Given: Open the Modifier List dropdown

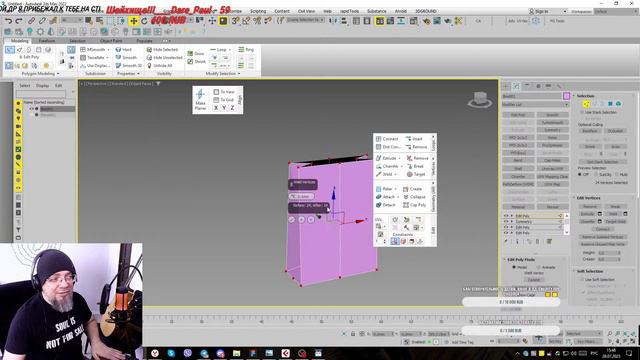Looking at the screenshot, I should tap(536, 104).
